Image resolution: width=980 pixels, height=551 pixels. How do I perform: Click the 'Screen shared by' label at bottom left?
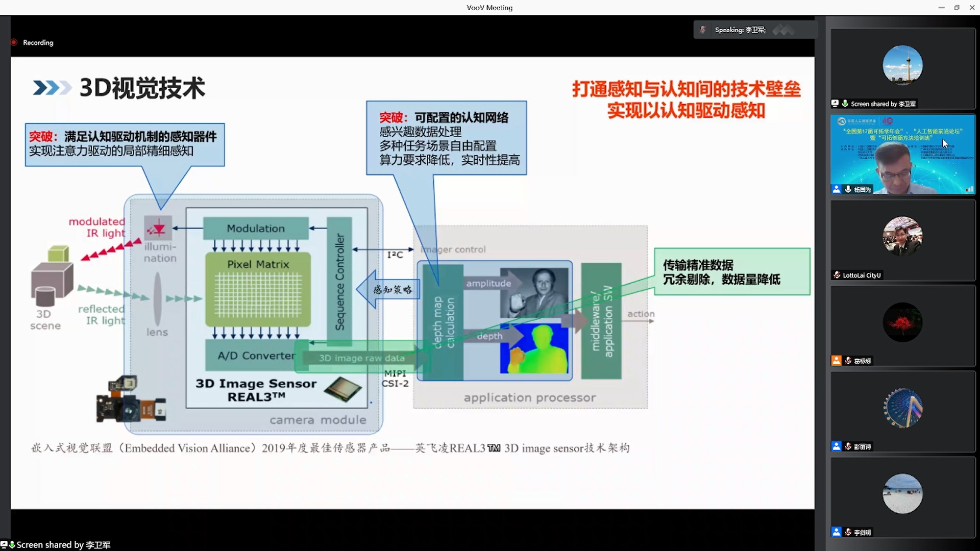click(63, 545)
